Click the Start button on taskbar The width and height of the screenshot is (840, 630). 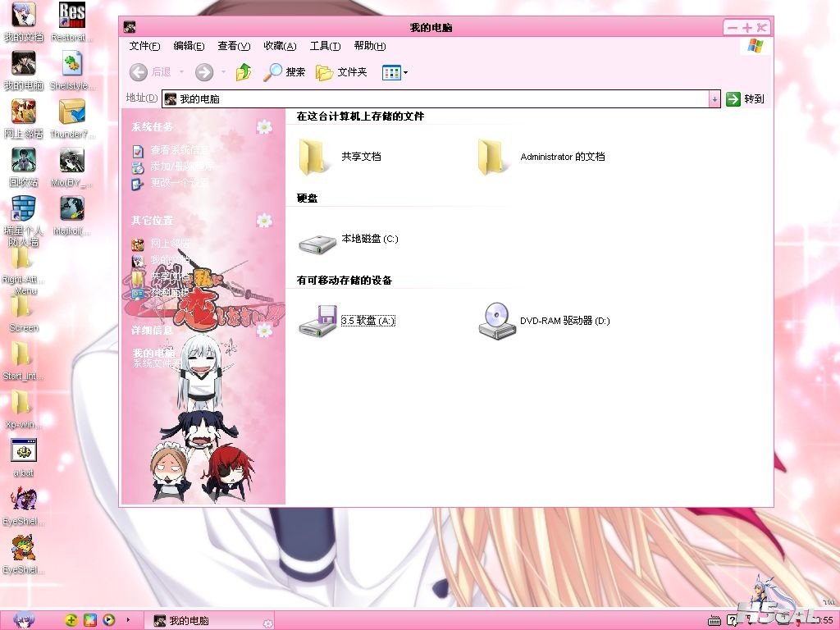(24, 620)
